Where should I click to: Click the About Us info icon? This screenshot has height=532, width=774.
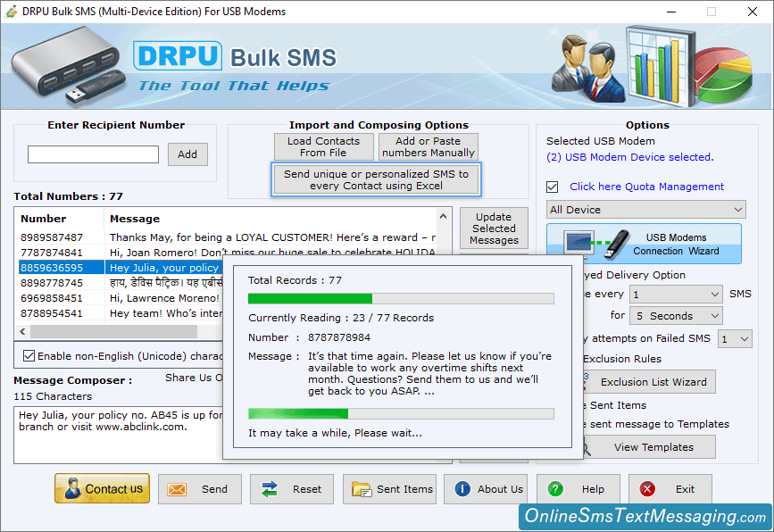click(x=462, y=488)
